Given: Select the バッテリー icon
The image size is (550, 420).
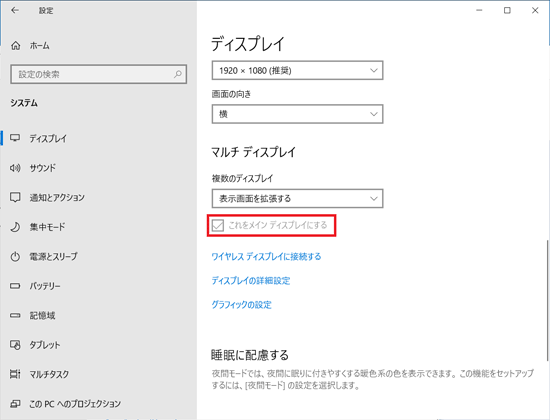Looking at the screenshot, I should 15,286.
